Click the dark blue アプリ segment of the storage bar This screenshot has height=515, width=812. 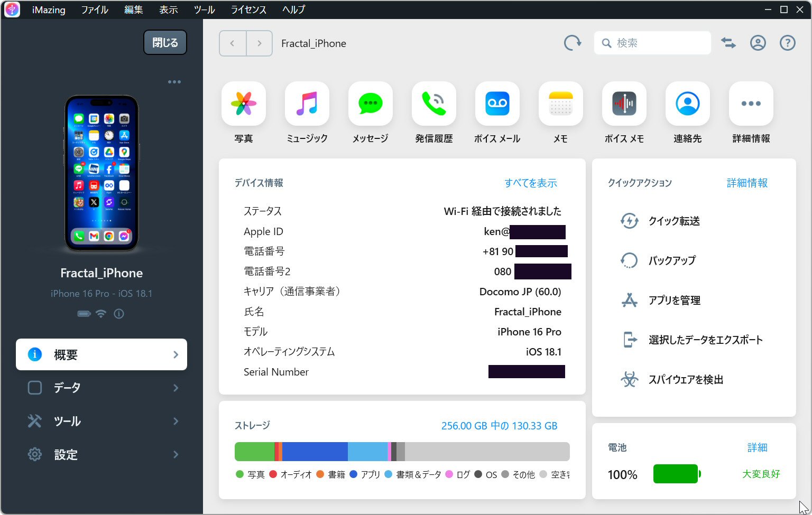coord(315,452)
